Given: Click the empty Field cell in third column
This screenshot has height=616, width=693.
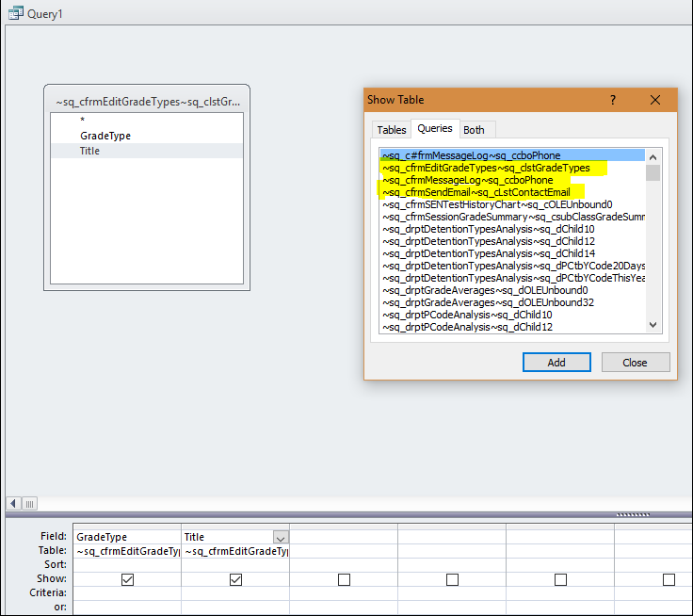Looking at the screenshot, I should click(344, 537).
